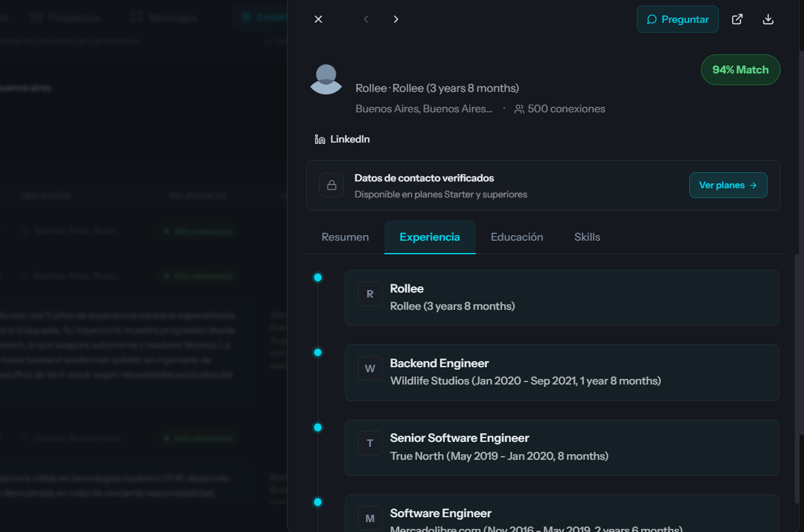Click the timeline dot beside the Mercadolibre role
Viewport: 804px width, 532px height.
point(318,502)
